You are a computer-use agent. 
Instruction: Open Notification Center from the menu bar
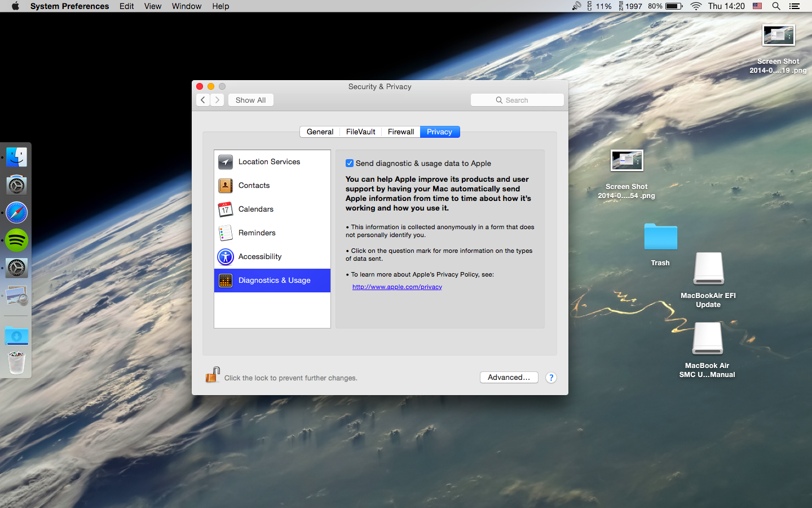(795, 6)
